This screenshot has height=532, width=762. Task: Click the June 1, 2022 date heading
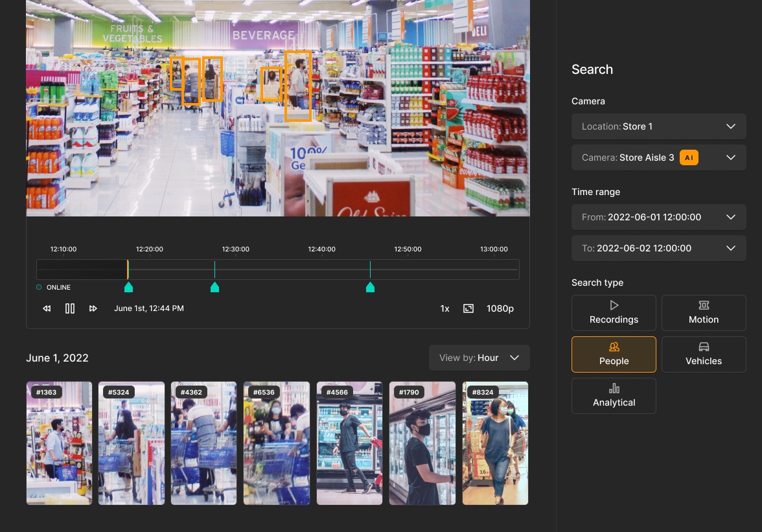pyautogui.click(x=57, y=358)
